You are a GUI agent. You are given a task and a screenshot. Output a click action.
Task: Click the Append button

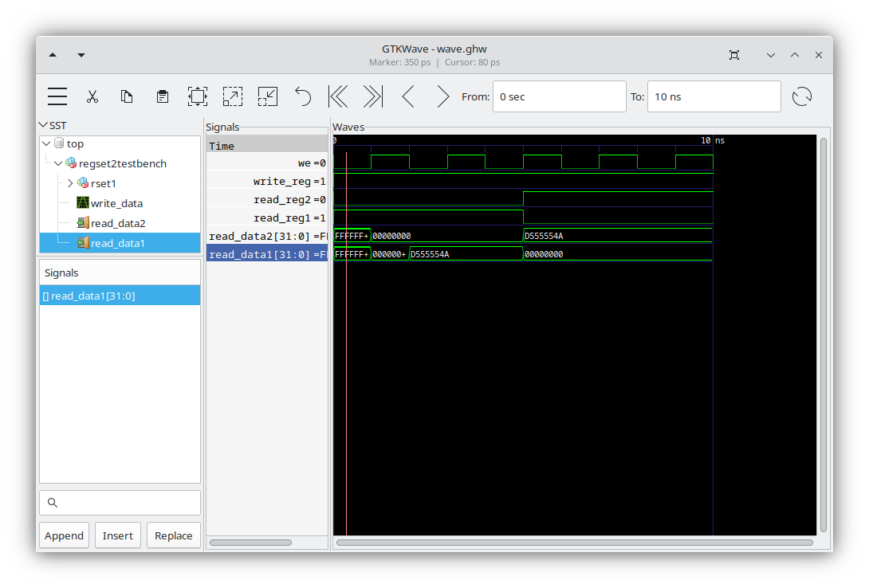pos(64,535)
